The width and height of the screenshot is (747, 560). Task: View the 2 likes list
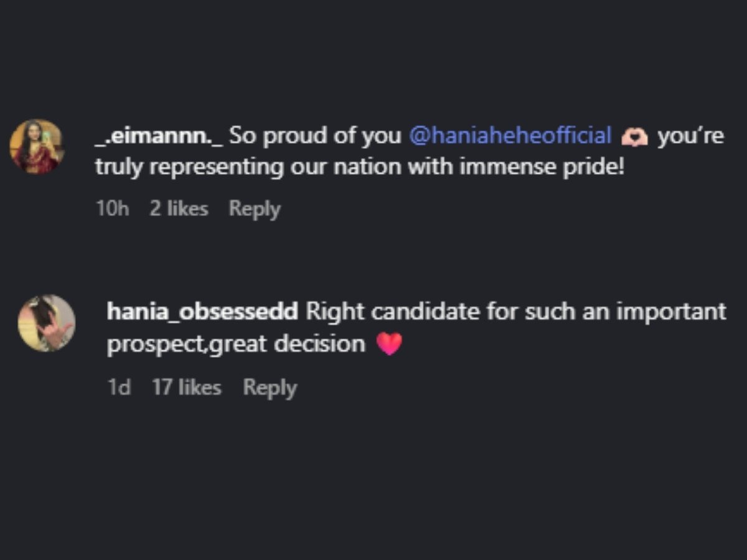coord(179,209)
